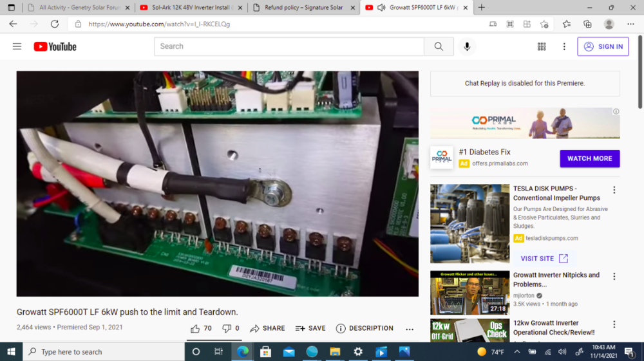Share the Growatt teardown video
644x361 pixels.
pyautogui.click(x=267, y=328)
